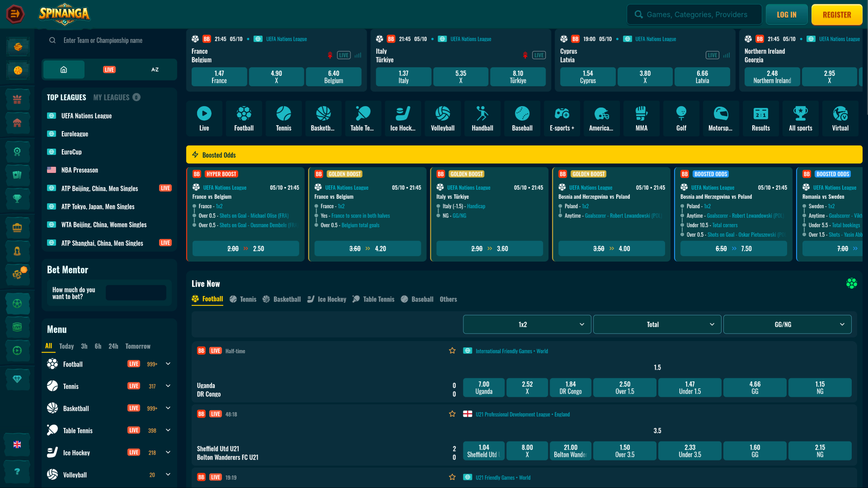Open the Results scoreboard icon
Viewport: 868px width, 488px height.
761,118
